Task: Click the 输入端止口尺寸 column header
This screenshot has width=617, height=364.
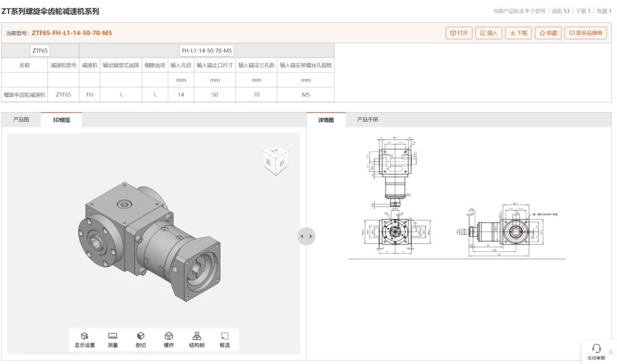Action: click(215, 65)
